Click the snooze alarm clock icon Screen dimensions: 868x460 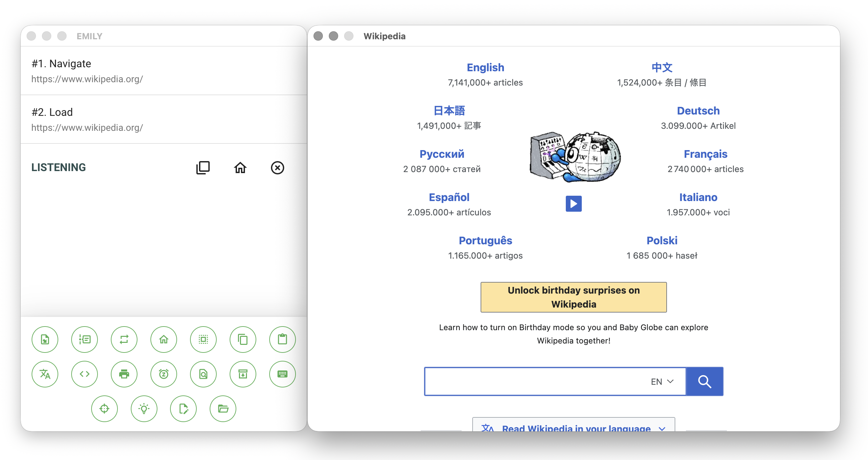[x=163, y=374]
